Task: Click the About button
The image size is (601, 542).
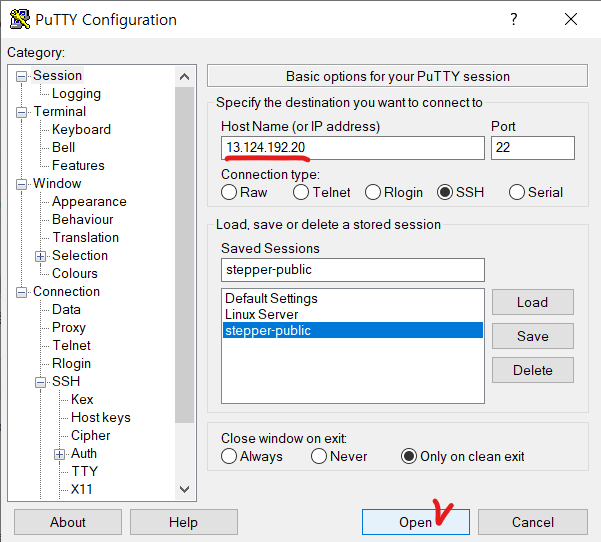Action: [68, 522]
